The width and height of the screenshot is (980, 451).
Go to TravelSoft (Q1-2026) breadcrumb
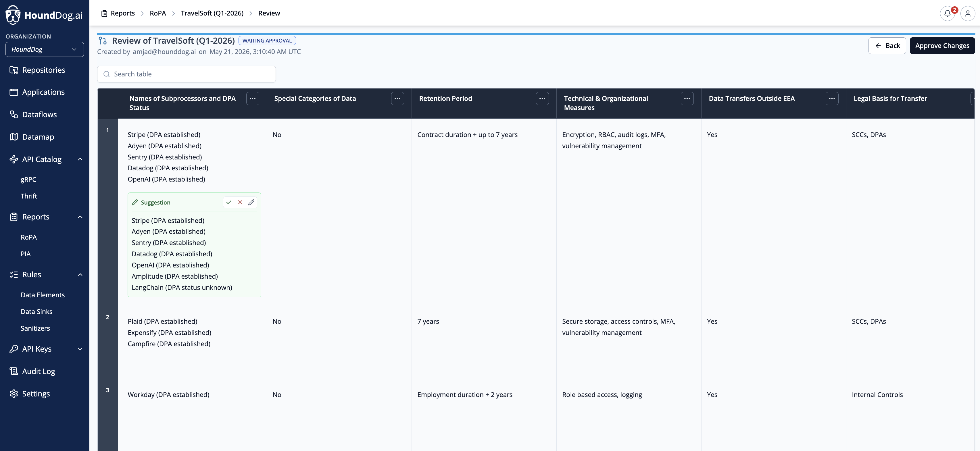point(212,13)
